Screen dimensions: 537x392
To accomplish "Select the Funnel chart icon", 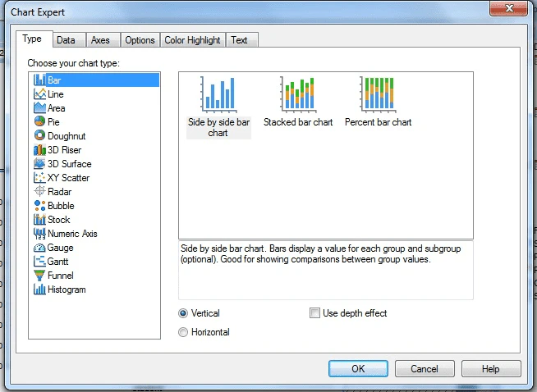I will [39, 276].
